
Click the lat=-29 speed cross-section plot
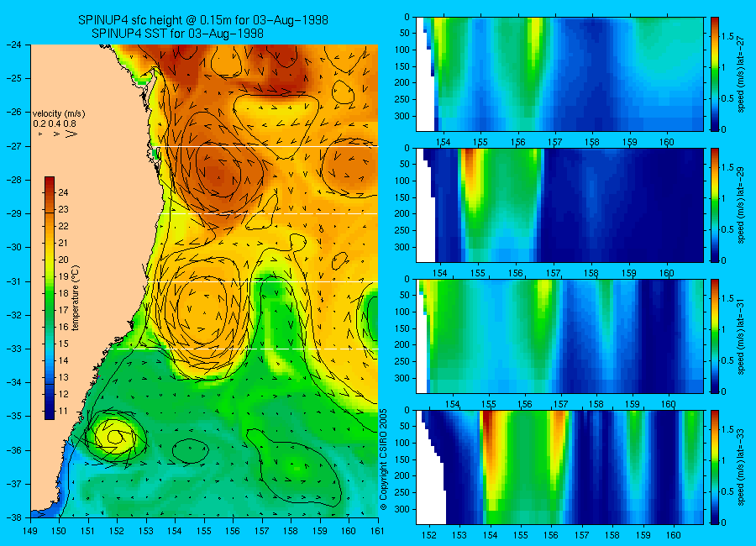559,205
